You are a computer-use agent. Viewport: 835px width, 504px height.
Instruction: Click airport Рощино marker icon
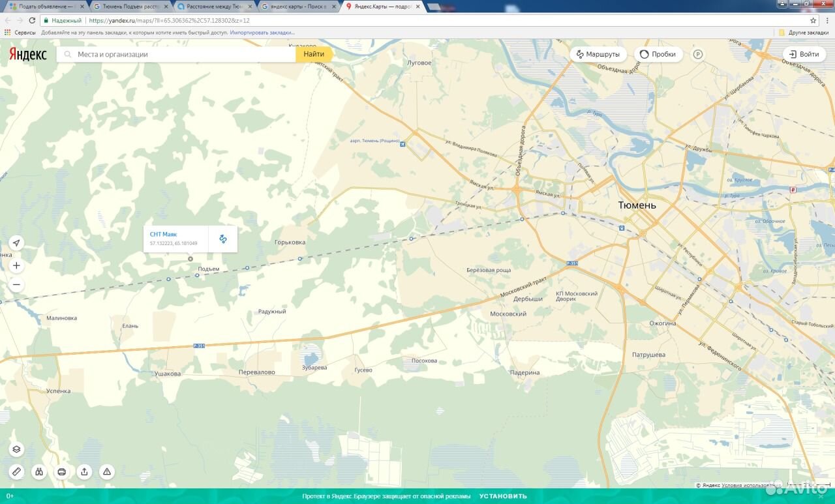coord(402,143)
